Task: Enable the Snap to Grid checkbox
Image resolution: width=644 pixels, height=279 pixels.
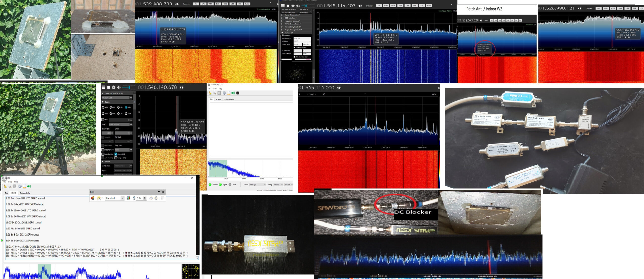Action: [103, 150]
